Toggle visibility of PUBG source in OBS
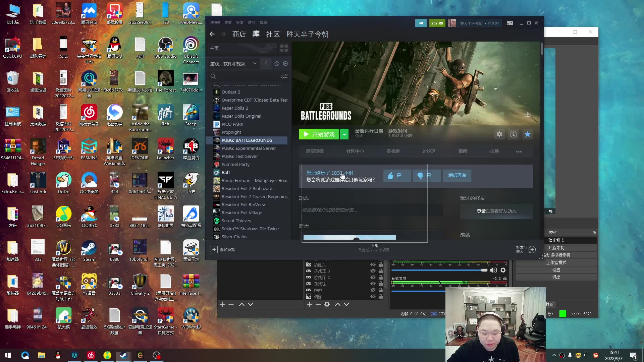This screenshot has height=362, width=644. tap(373, 290)
